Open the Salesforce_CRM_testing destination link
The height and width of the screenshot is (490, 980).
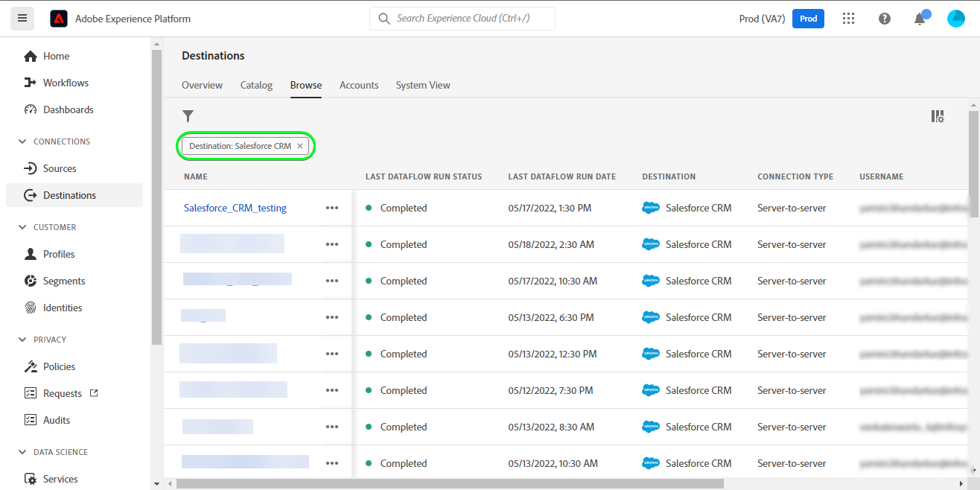click(x=235, y=209)
